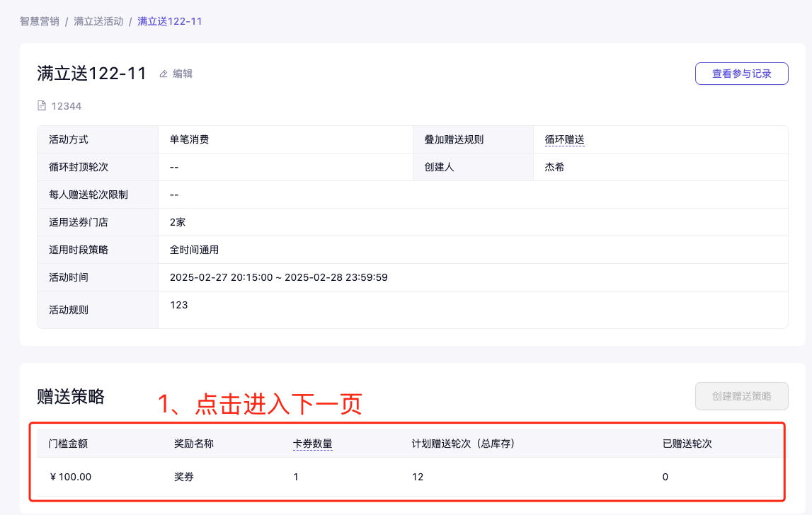
Task: Click the document icon next to 12344
Action: coord(41,106)
